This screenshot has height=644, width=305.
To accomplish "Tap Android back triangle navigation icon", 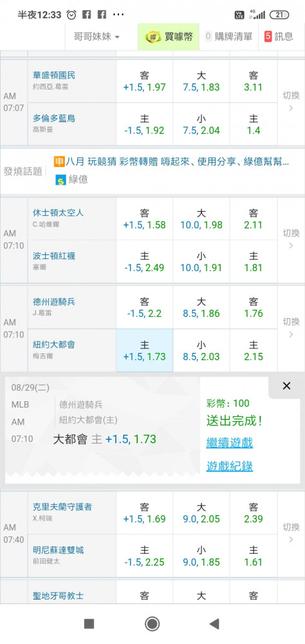I will (x=214, y=624).
